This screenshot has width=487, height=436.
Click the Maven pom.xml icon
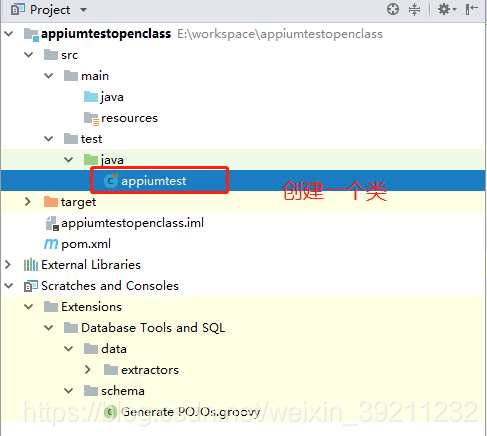[x=51, y=244]
